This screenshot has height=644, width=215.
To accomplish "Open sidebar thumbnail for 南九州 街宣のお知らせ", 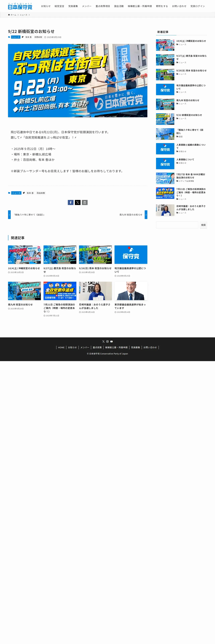I will pos(165,104).
